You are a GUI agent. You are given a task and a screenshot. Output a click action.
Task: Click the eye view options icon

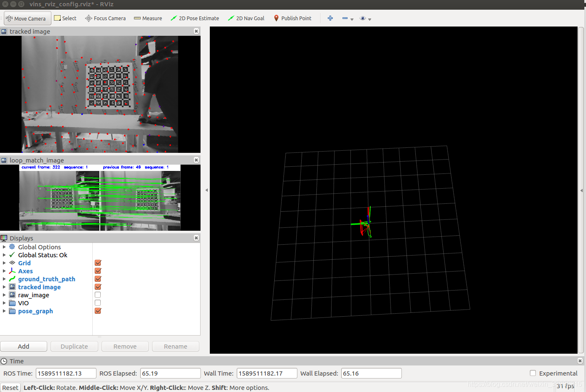(363, 18)
